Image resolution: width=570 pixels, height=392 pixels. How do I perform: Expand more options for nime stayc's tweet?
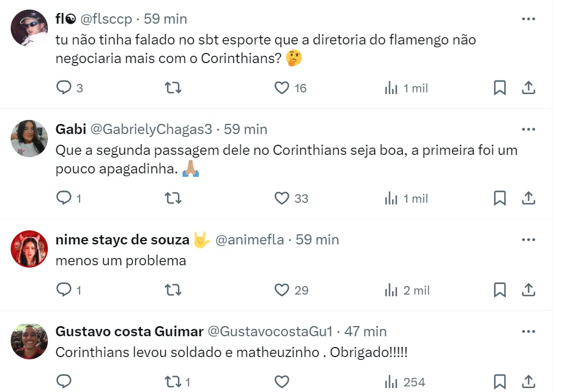528,240
